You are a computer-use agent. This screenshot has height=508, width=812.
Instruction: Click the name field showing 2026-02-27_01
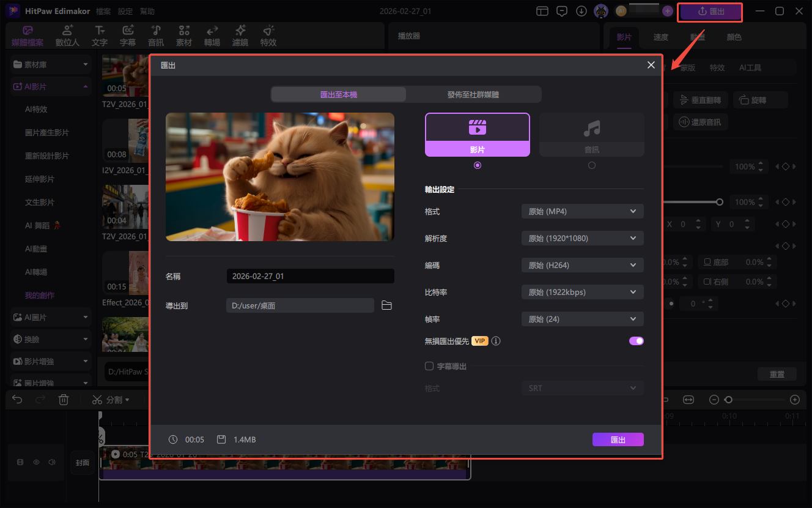coord(310,276)
